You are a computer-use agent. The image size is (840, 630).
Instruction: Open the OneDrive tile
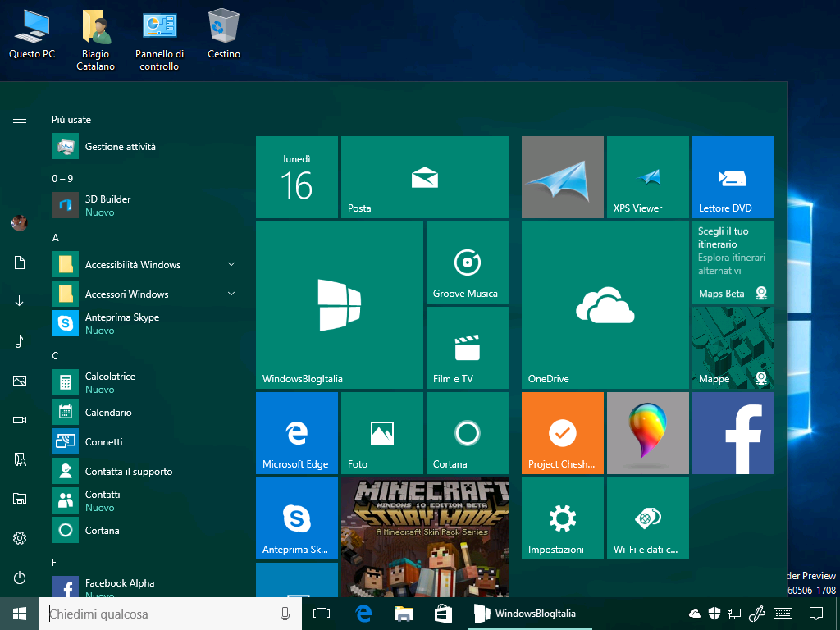pyautogui.click(x=605, y=305)
